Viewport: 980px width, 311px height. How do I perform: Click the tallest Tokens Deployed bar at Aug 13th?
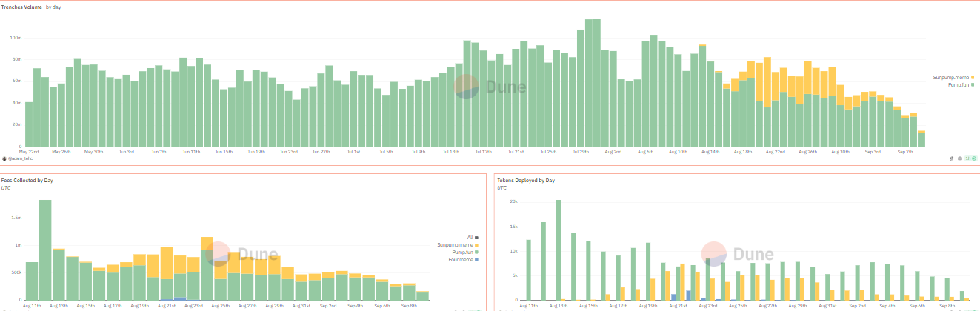pos(559,250)
